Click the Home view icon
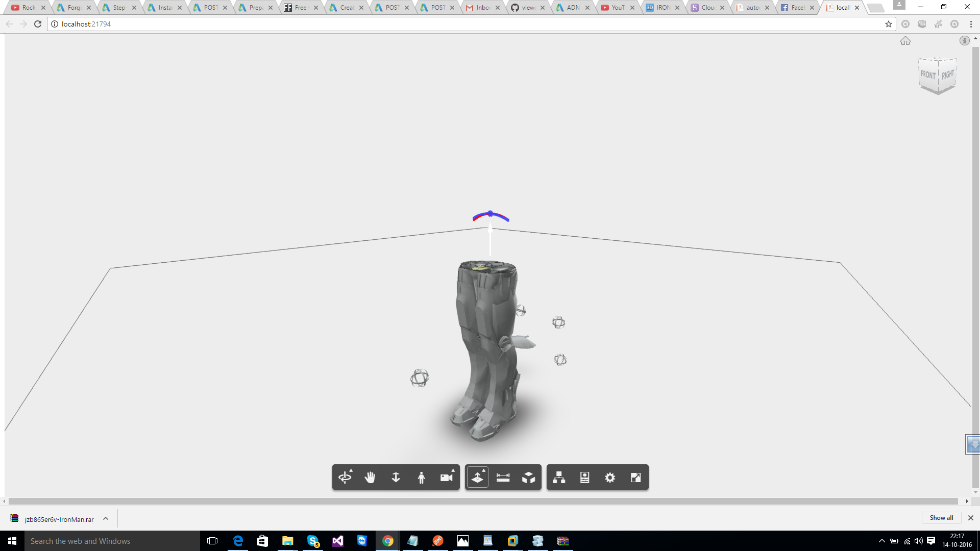 click(905, 41)
